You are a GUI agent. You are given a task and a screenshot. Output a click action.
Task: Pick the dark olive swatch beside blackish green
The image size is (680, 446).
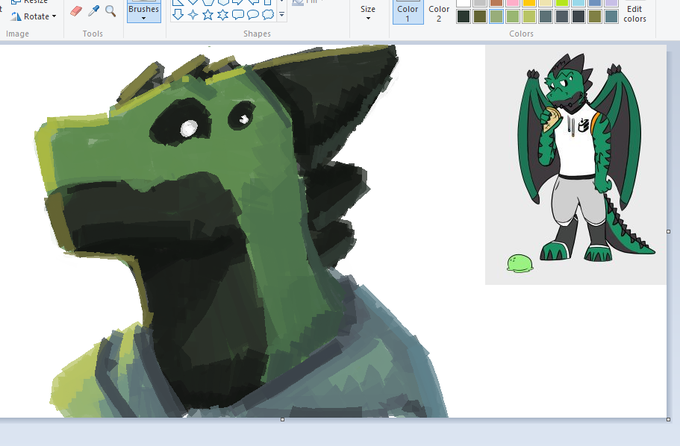pyautogui.click(x=480, y=16)
